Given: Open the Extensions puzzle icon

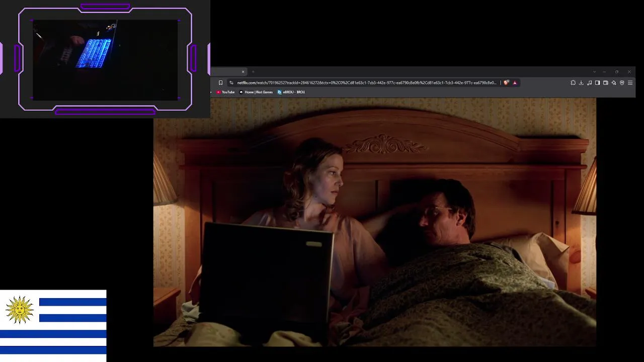Looking at the screenshot, I should pyautogui.click(x=573, y=83).
